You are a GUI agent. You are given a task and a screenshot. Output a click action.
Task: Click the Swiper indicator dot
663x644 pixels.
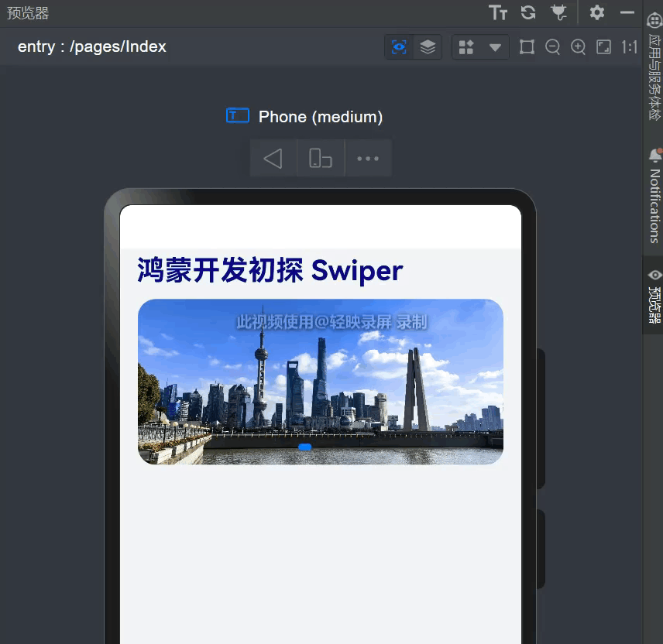[305, 447]
